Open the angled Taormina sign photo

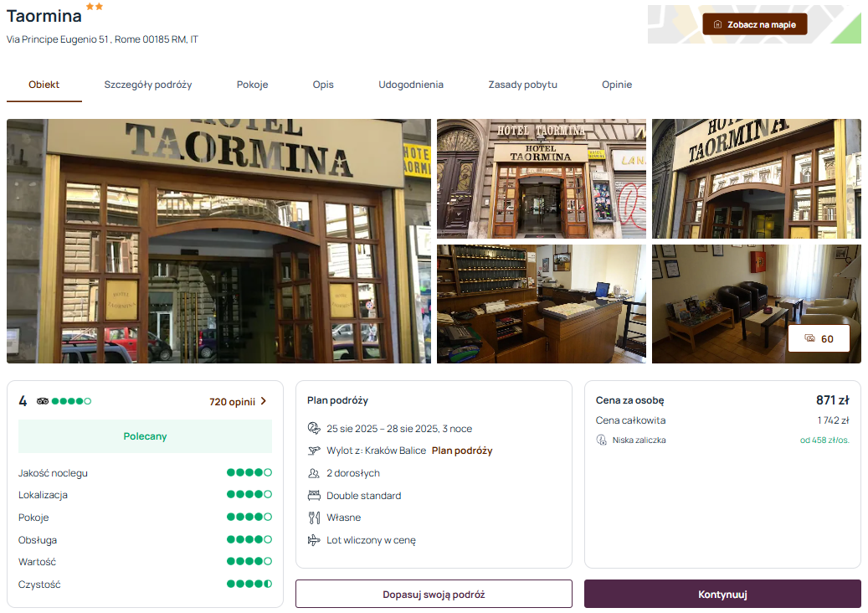(756, 179)
